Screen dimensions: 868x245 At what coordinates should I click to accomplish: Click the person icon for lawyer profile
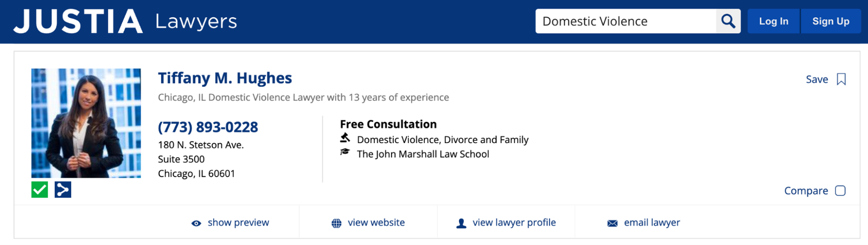[x=461, y=223]
